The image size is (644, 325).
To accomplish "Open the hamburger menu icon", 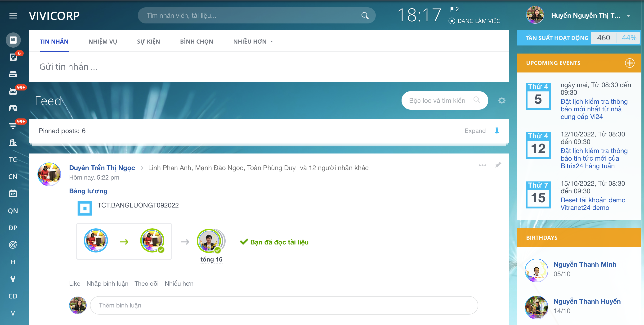I will pos(13,16).
